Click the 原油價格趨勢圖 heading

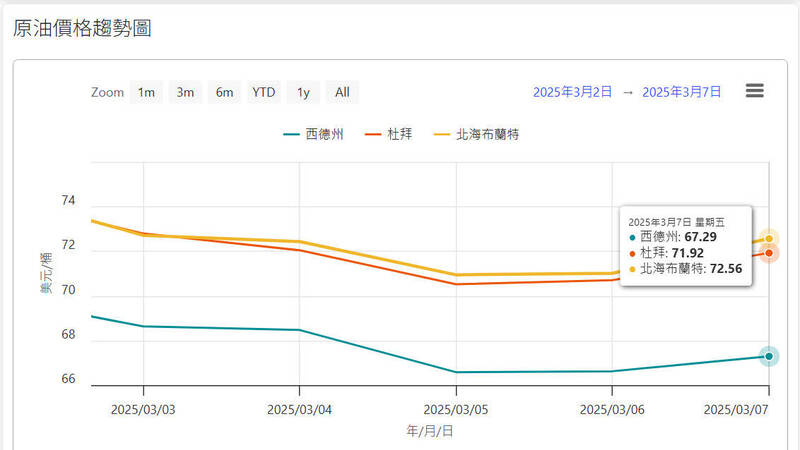click(x=82, y=28)
